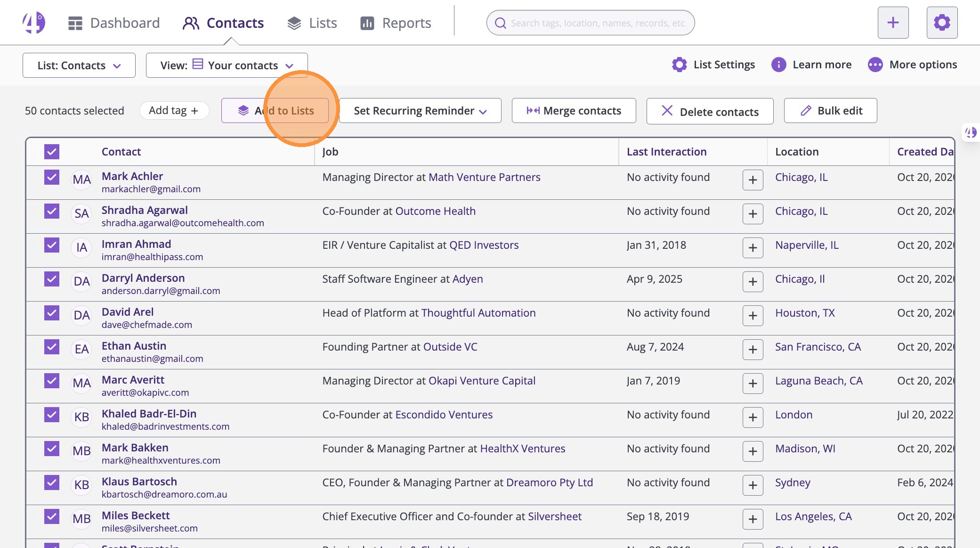Image resolution: width=980 pixels, height=548 pixels.
Task: Click the plus icon button in top bar
Action: (x=893, y=23)
